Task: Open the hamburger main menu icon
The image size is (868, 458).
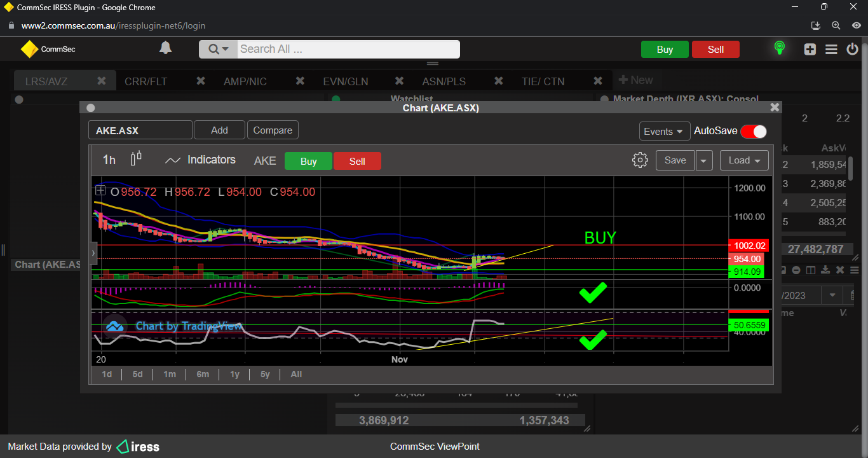Action: click(831, 49)
